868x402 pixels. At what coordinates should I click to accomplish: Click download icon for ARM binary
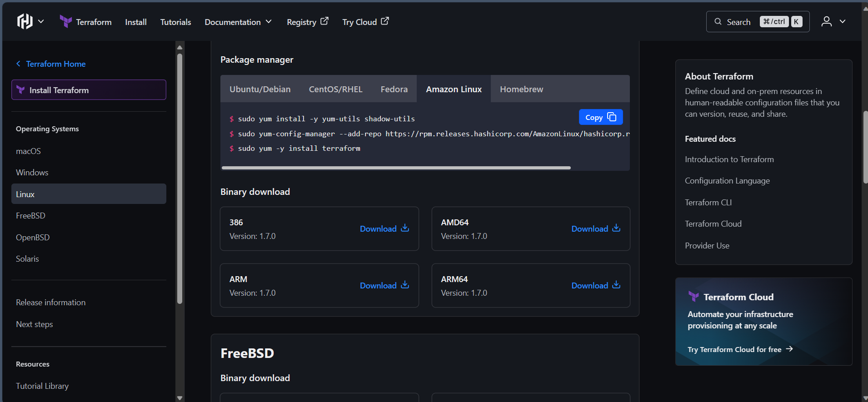[x=405, y=285]
